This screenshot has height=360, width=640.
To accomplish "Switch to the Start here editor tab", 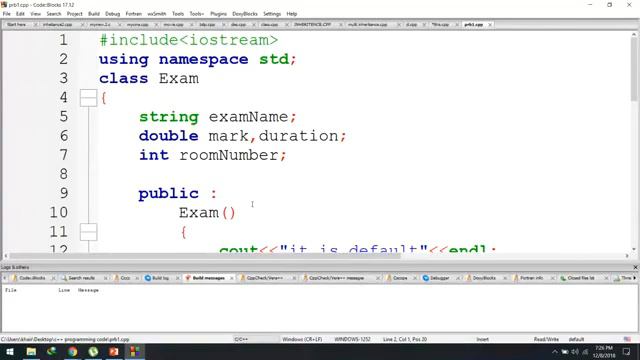I will [17, 25].
